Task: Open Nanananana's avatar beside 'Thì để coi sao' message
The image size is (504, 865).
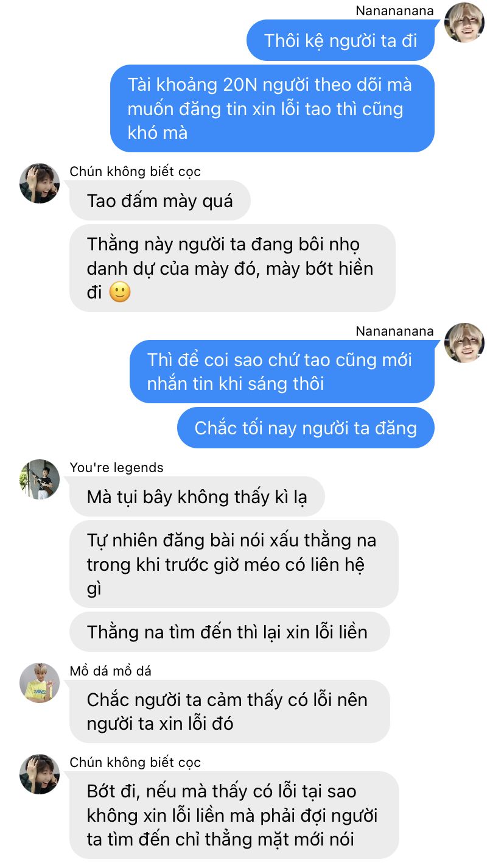Action: [464, 343]
